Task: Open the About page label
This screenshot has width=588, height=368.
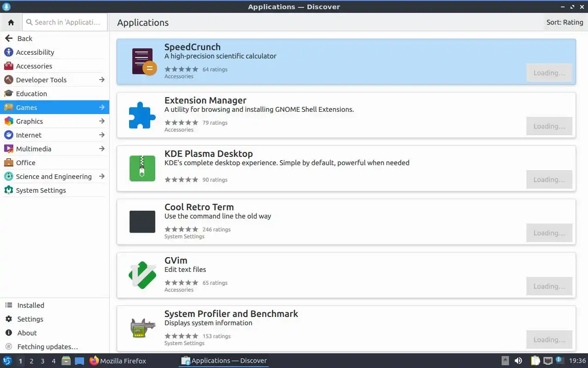Action: point(27,333)
